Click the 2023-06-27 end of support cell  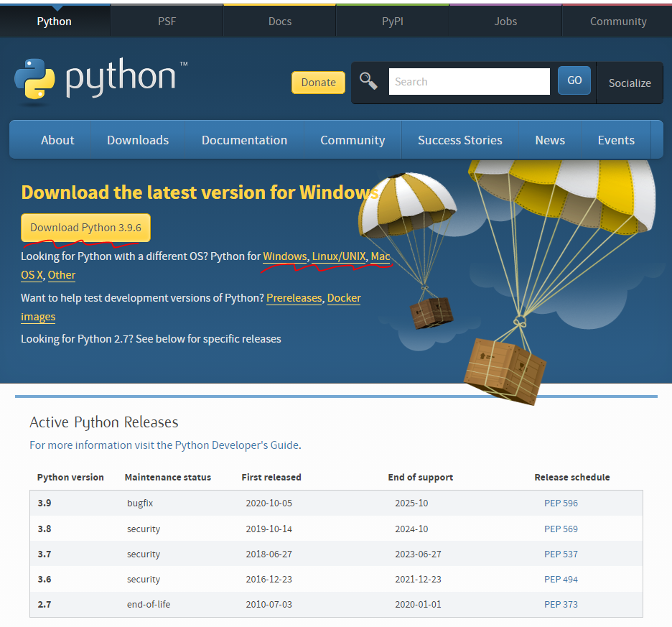pyautogui.click(x=419, y=554)
